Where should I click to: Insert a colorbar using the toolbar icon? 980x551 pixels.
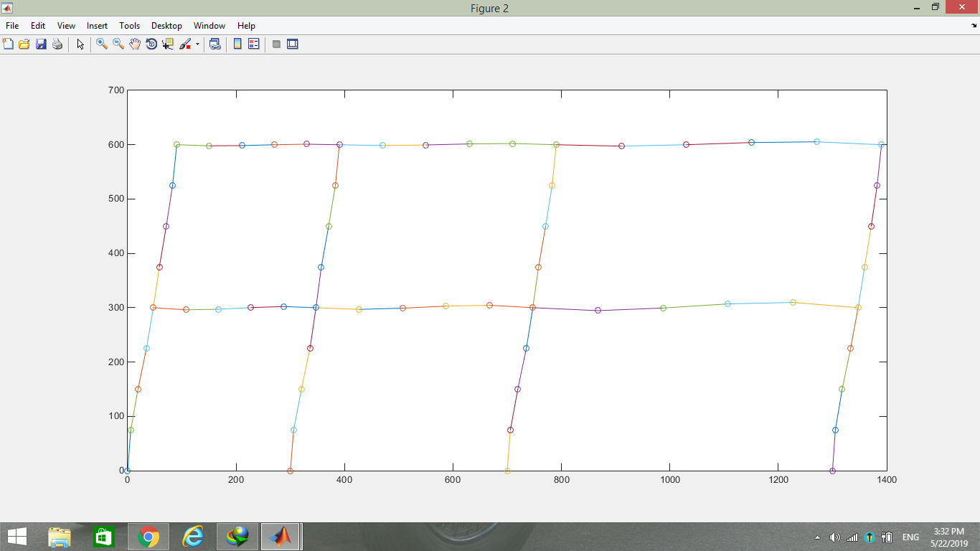237,44
